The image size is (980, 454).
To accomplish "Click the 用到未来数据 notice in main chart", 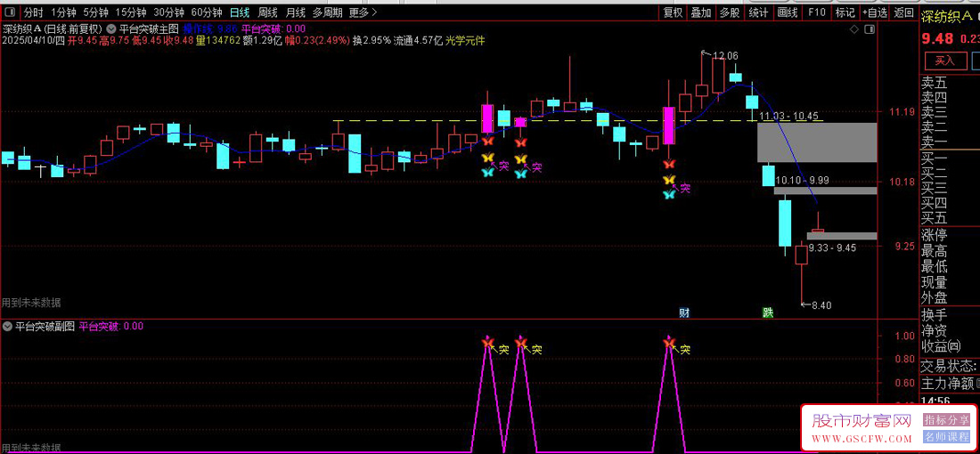I will [x=31, y=303].
